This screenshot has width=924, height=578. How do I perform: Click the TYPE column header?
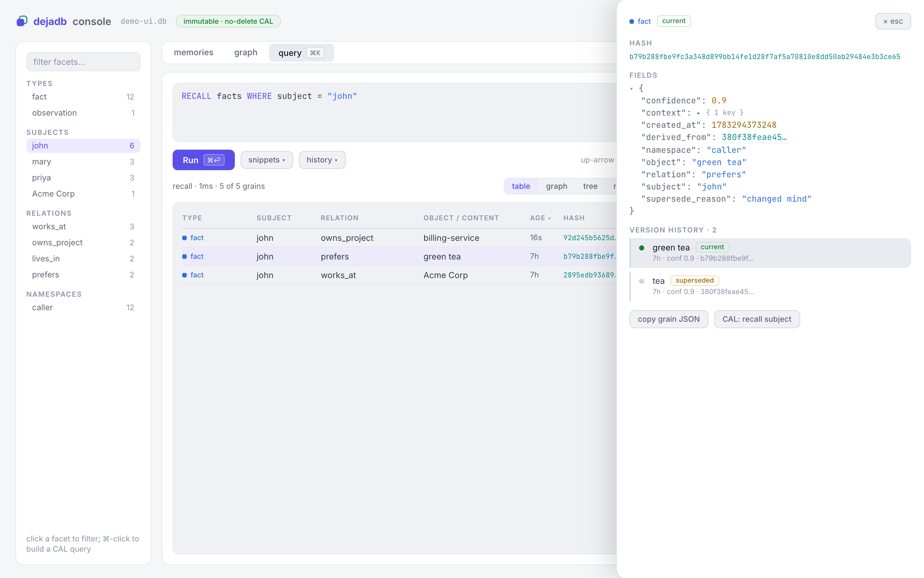192,218
